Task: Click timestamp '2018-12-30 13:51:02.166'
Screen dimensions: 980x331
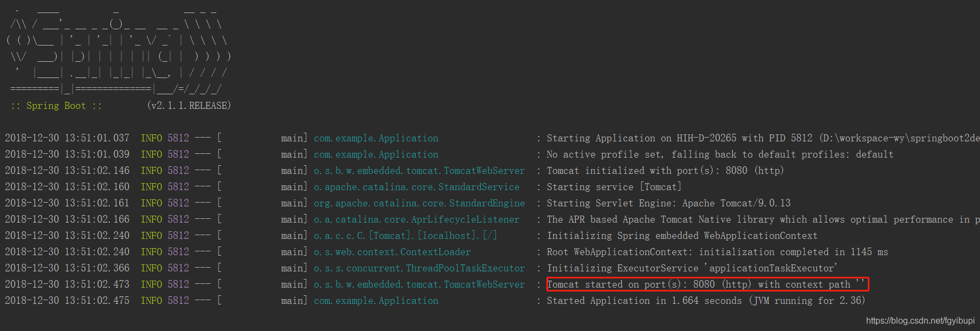Action: [x=67, y=219]
